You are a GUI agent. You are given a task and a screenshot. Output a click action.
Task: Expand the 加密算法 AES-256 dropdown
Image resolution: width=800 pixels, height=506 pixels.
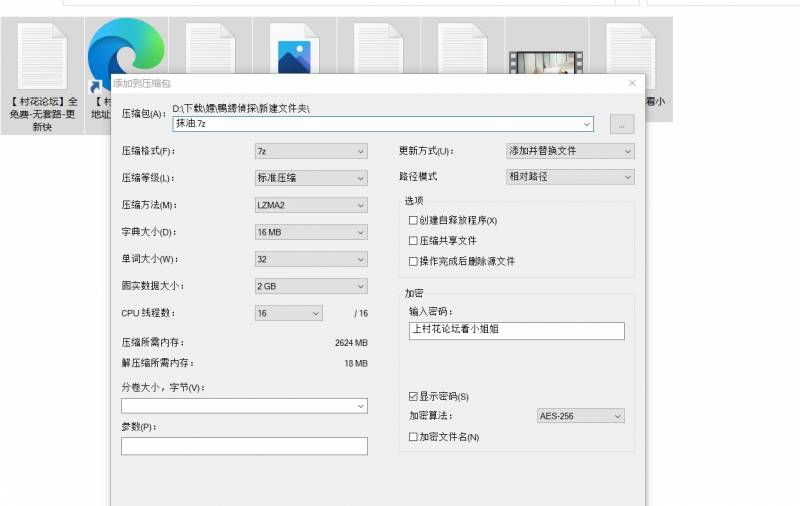pos(580,416)
